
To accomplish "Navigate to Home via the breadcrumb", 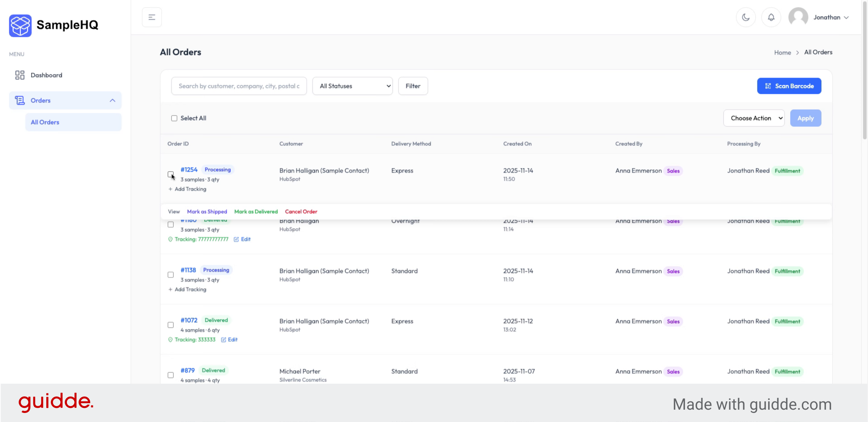I will click(782, 52).
